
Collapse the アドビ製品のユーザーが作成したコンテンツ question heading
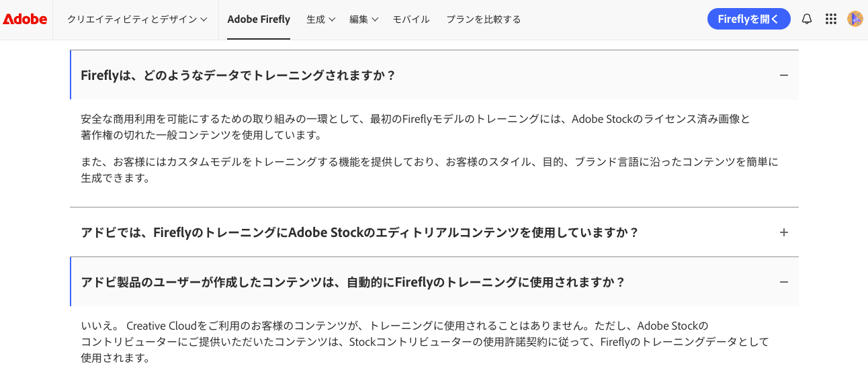[x=353, y=282]
